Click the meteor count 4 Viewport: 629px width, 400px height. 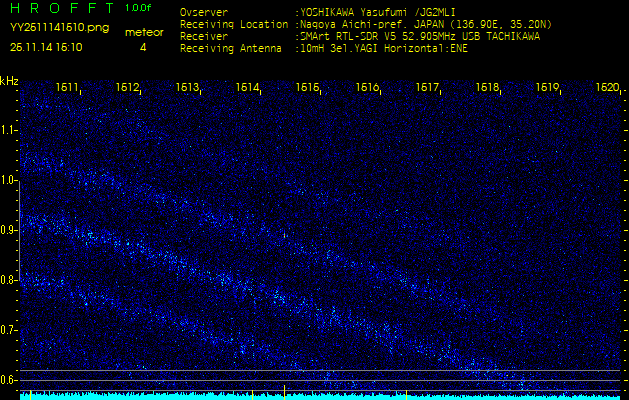pyautogui.click(x=143, y=47)
